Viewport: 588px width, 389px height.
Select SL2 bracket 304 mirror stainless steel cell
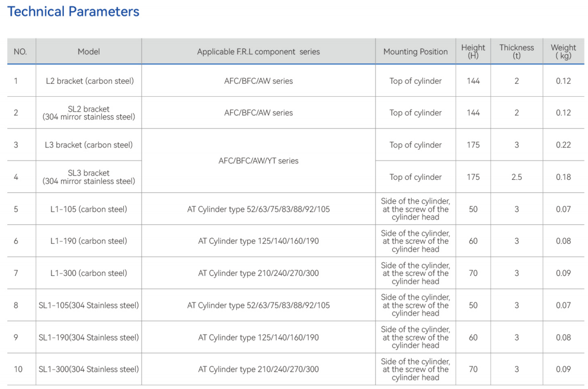point(89,113)
